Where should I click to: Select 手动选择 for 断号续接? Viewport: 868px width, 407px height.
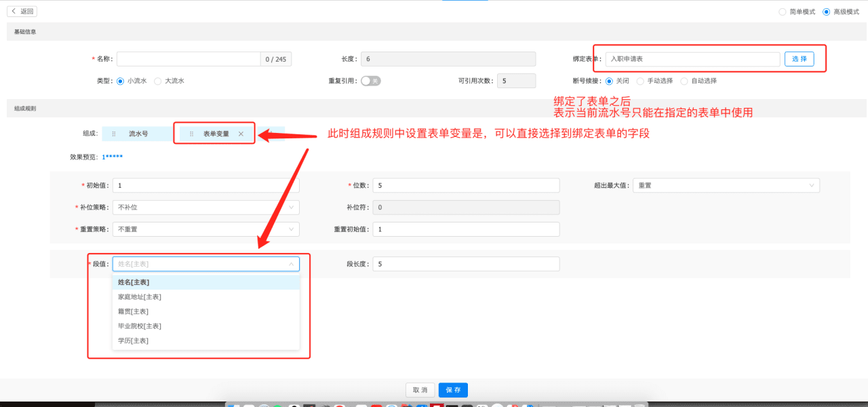(x=640, y=81)
